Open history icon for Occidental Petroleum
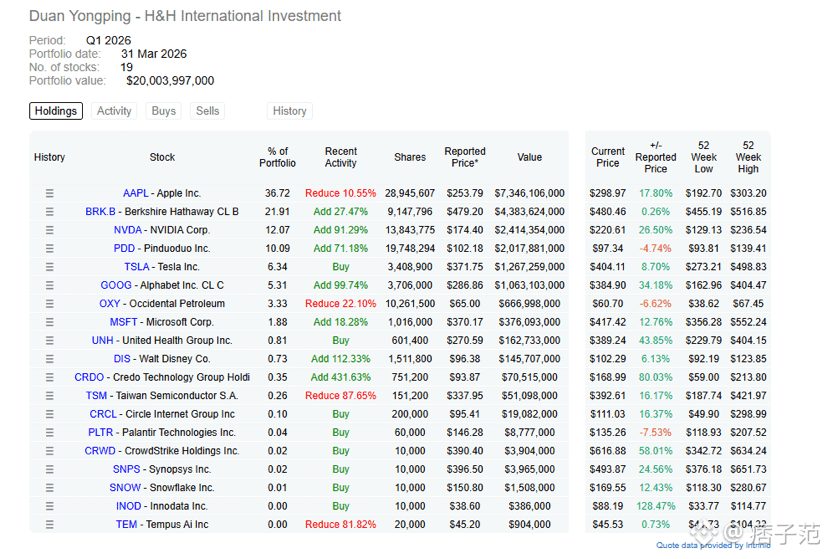 click(x=50, y=304)
